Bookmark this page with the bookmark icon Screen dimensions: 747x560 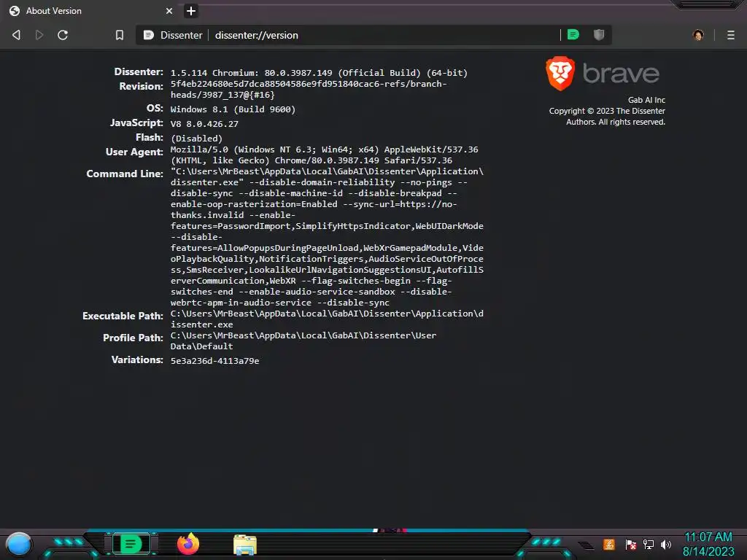tap(120, 35)
